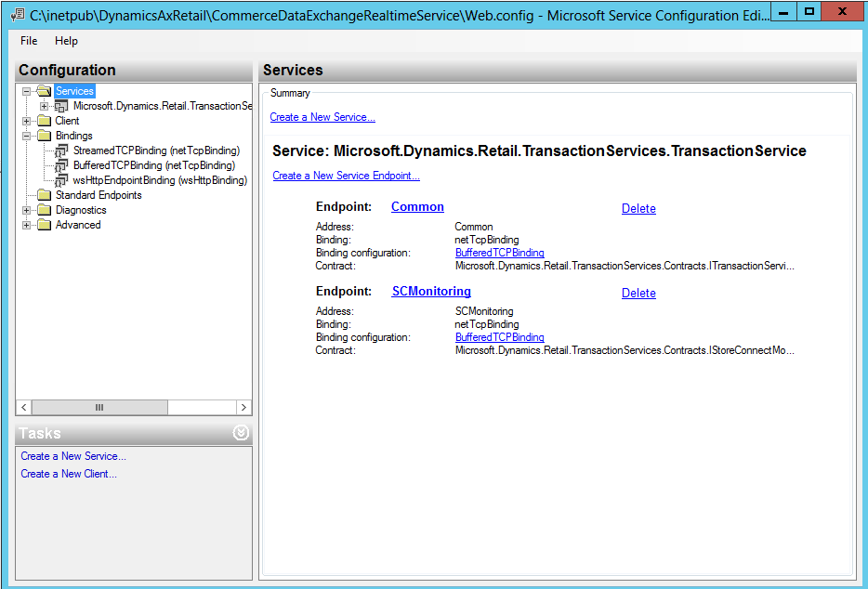Click the wsHttpEndpointBinding binding icon
Image resolution: width=868 pixels, height=589 pixels.
tap(62, 180)
